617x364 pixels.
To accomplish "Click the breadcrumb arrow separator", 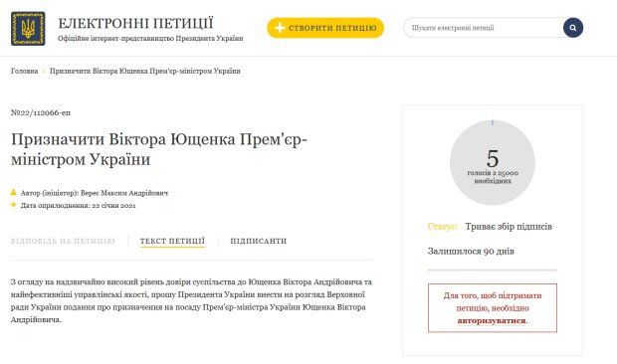I will tap(44, 72).
